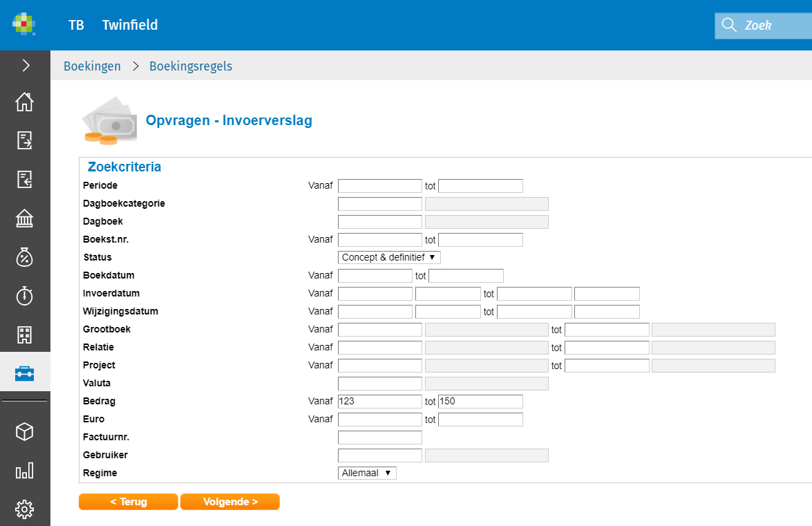Screen dimensions: 812x526
Task: Open the Regime dropdown Allemaal
Action: coord(367,473)
